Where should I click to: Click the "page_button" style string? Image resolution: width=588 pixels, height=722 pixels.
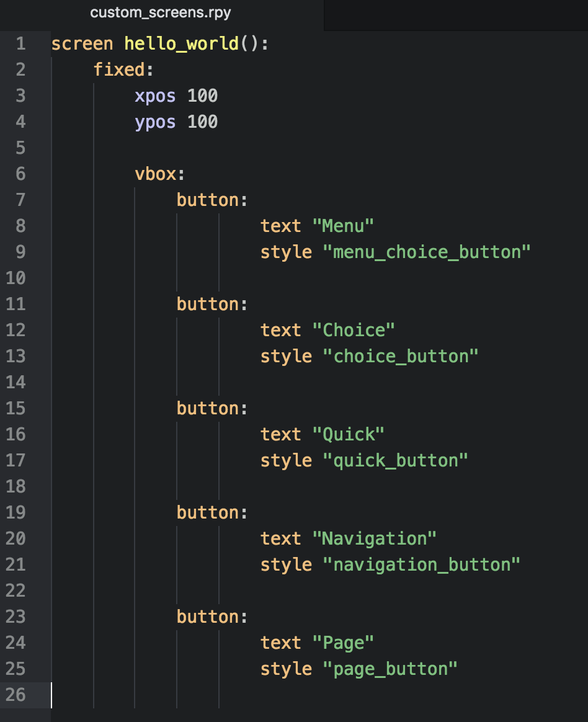390,669
